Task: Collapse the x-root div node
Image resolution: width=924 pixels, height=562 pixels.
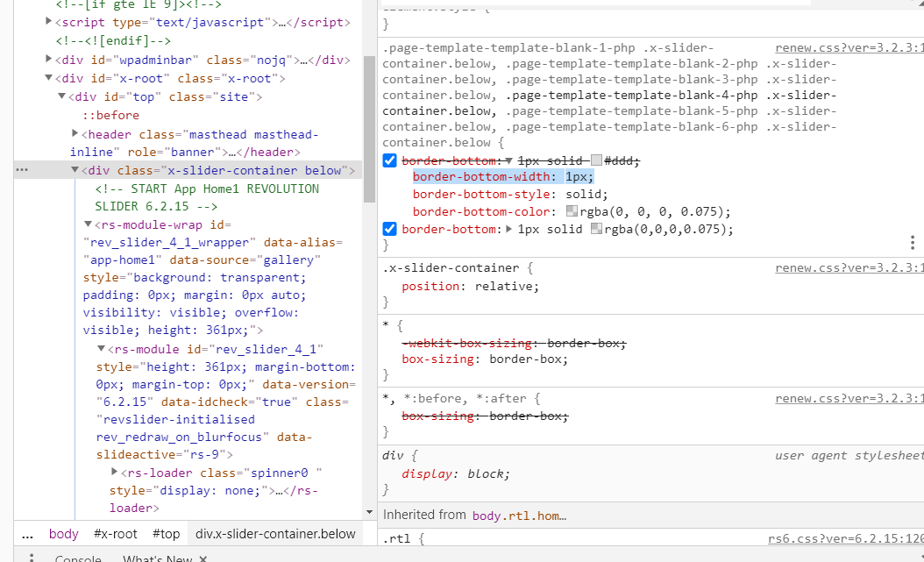Action: [49, 78]
